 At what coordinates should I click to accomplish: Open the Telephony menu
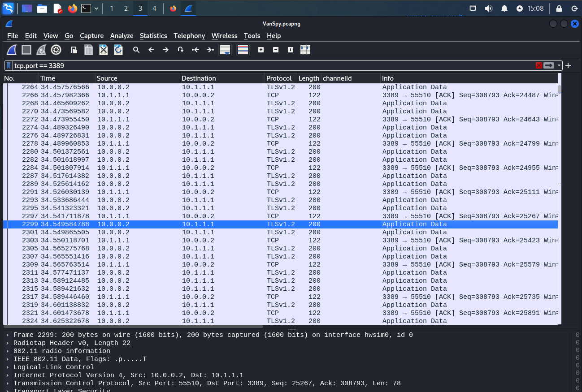tap(189, 36)
